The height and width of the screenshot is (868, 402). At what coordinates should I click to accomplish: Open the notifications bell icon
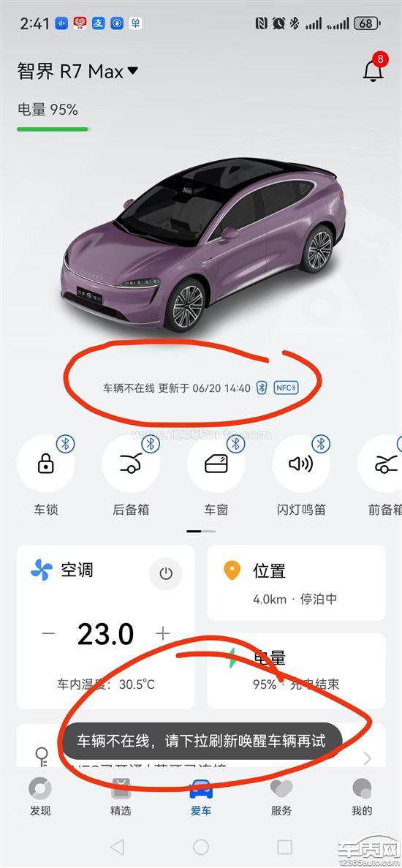pos(373,69)
